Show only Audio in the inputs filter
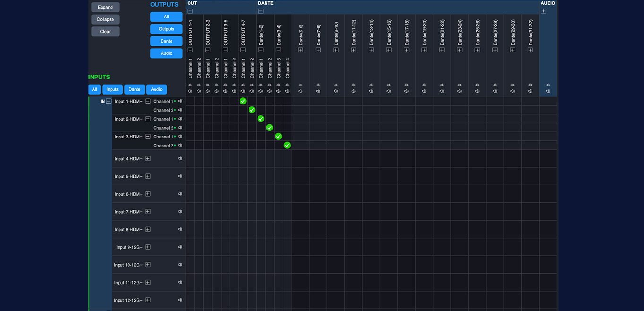Image resolution: width=644 pixels, height=311 pixels. tap(156, 89)
